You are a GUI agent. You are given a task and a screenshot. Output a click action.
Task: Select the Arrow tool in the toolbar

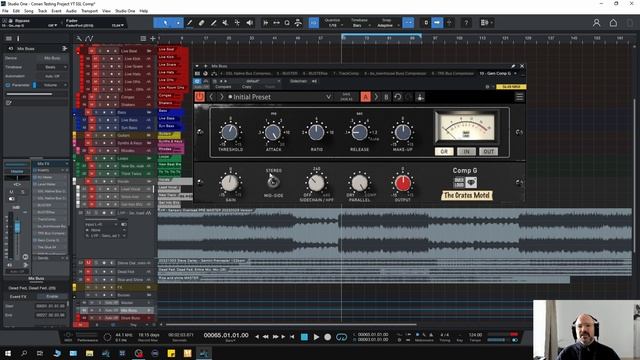point(165,23)
